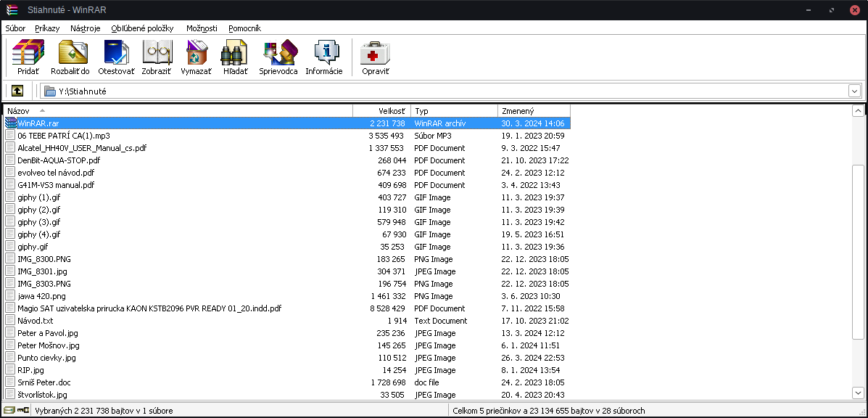Click the file icon of jawa 420.png
This screenshot has width=868, height=418.
10,296
